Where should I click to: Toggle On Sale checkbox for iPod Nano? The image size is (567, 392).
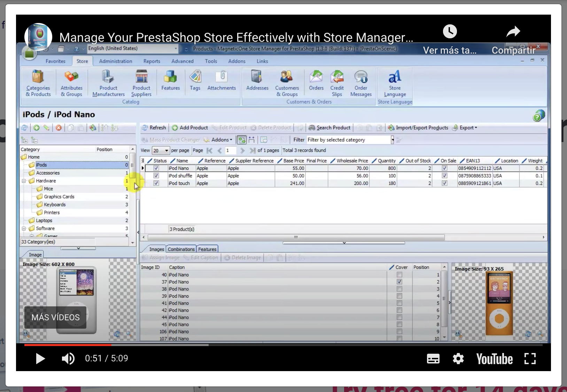444,168
